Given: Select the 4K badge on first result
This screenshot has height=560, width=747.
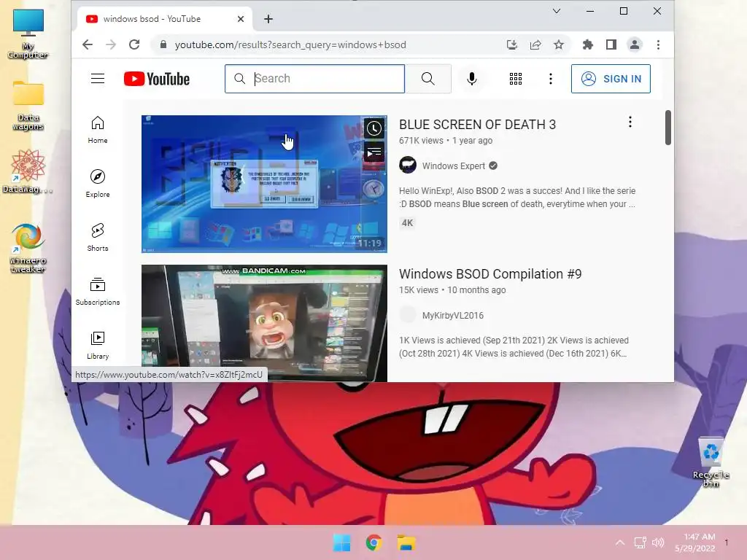Looking at the screenshot, I should [407, 223].
